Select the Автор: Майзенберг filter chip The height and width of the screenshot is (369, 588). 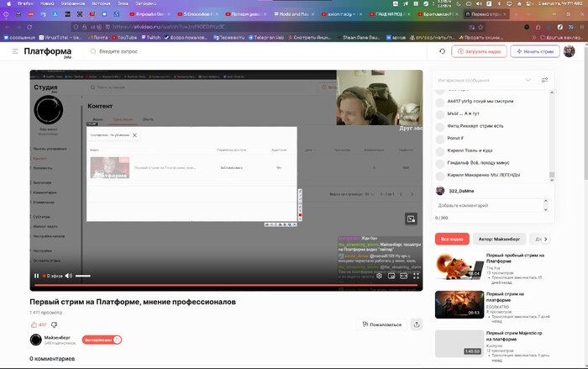[499, 239]
